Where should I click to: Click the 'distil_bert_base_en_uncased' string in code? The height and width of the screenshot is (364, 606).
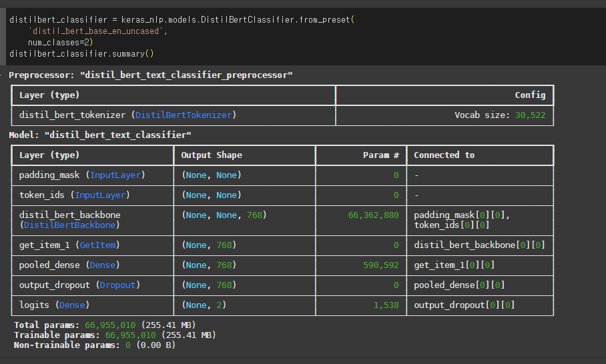point(95,31)
